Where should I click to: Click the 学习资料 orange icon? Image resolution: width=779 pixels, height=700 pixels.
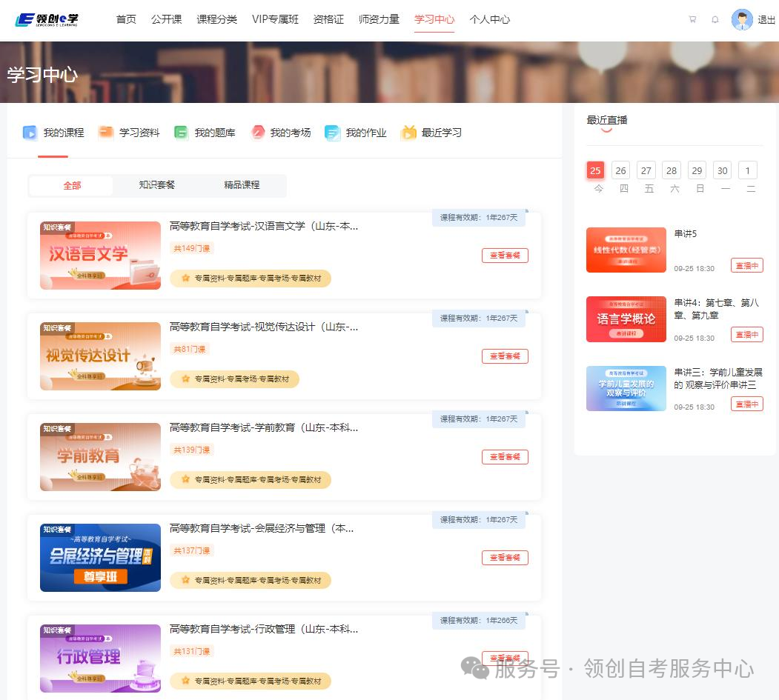click(106, 133)
